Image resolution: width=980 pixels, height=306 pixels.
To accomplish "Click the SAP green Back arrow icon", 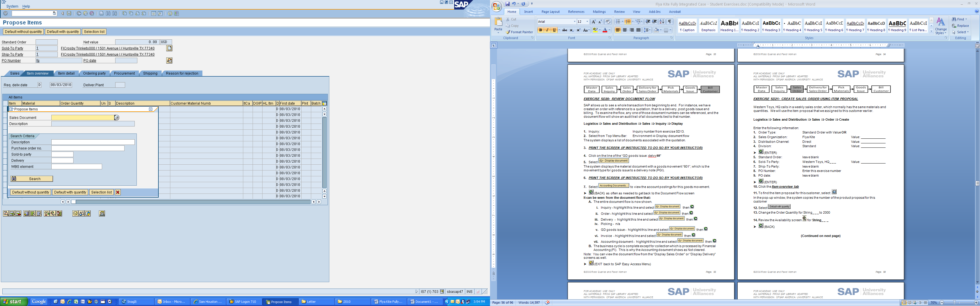I will (79, 13).
